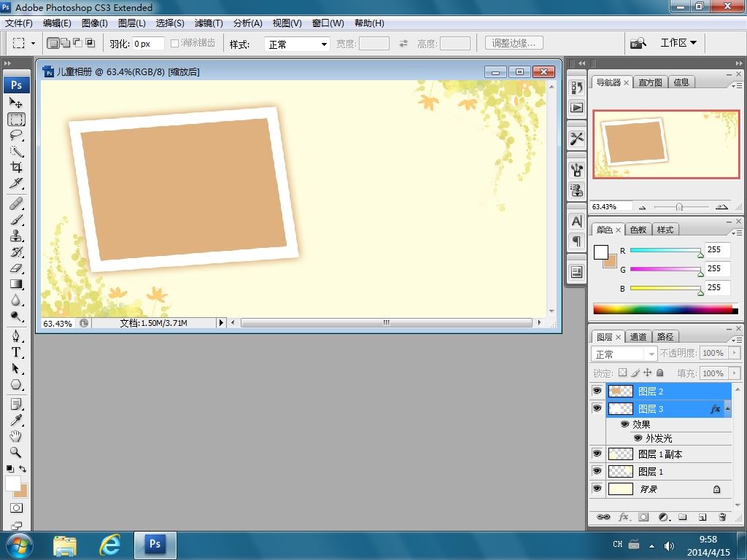Image resolution: width=747 pixels, height=560 pixels.
Task: Open the 滤镜(T) menu
Action: 208,23
